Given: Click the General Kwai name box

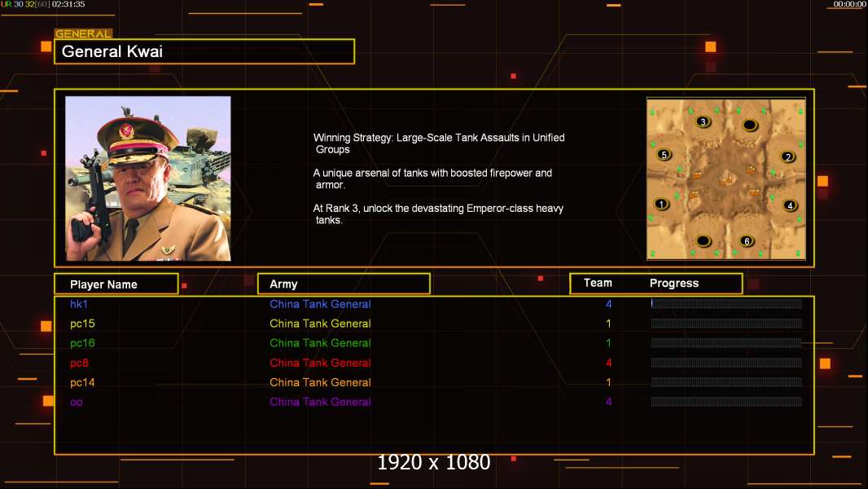Looking at the screenshot, I should pyautogui.click(x=204, y=51).
